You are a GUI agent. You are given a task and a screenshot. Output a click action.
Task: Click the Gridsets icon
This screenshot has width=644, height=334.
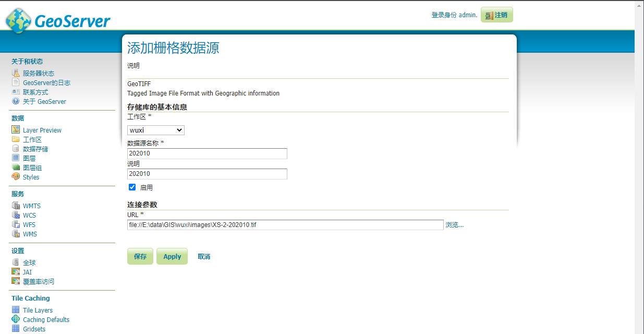(x=16, y=329)
